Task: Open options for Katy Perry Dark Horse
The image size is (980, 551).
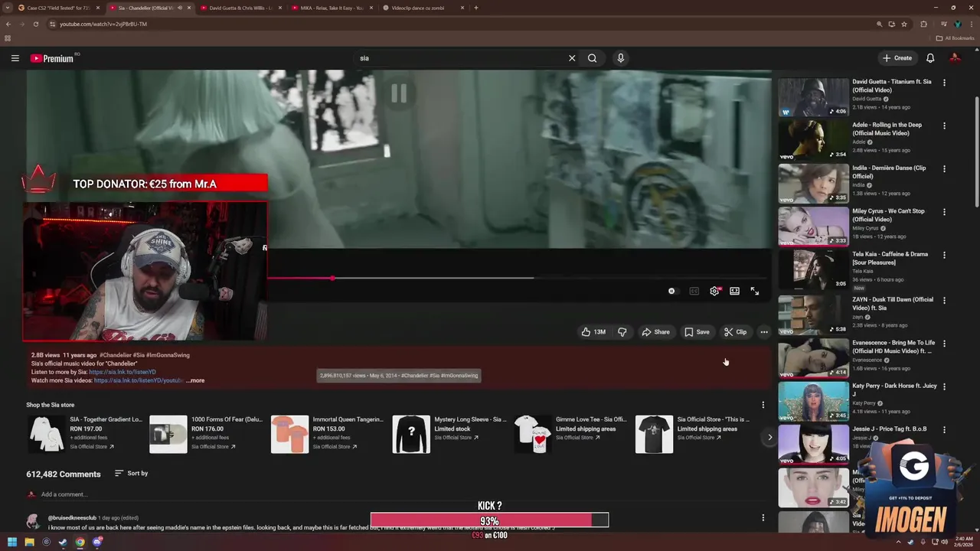Action: pyautogui.click(x=944, y=386)
